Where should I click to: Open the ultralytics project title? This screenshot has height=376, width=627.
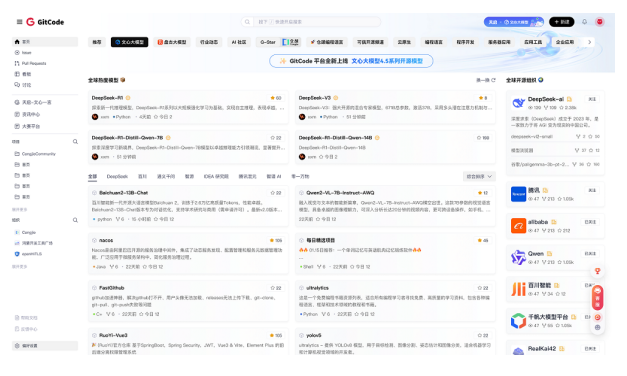click(317, 288)
